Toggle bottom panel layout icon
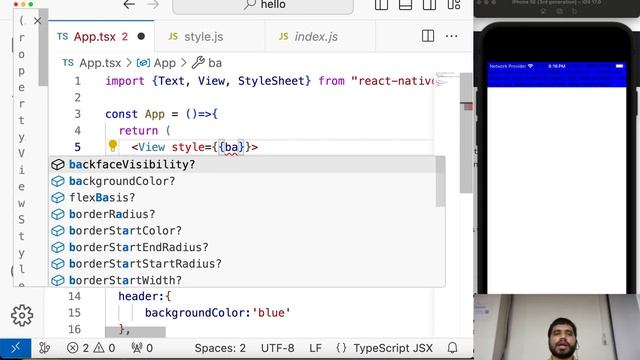This screenshot has height=360, width=640. [405, 5]
